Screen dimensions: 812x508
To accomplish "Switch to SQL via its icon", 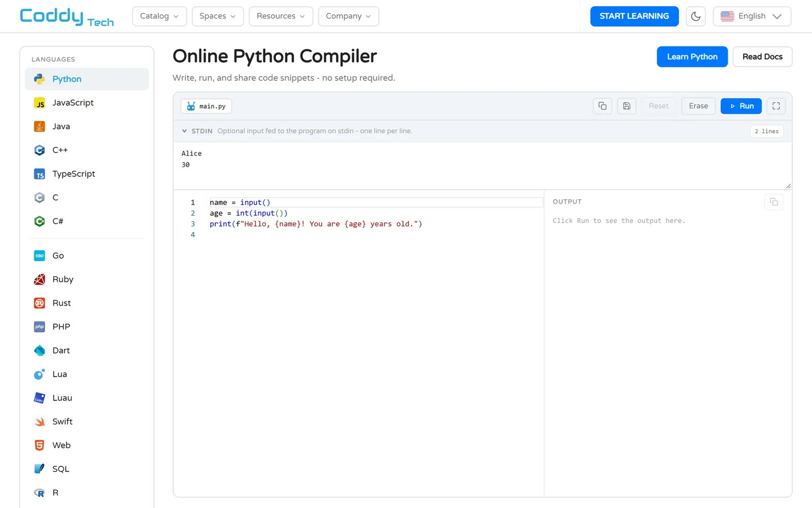I will (40, 469).
